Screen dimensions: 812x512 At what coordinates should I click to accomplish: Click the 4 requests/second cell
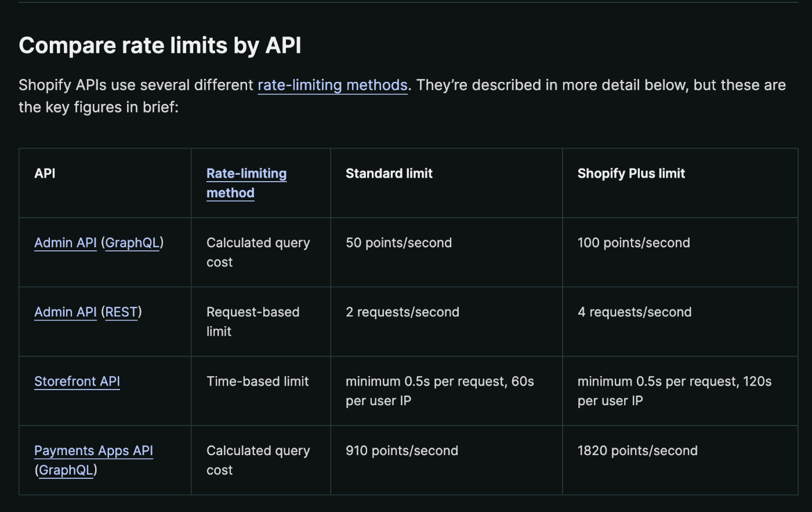click(634, 312)
